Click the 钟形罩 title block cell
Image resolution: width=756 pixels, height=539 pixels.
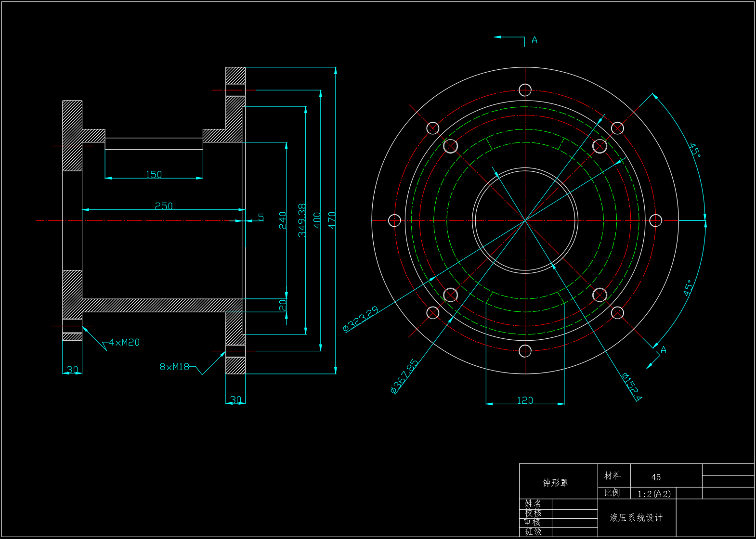556,482
